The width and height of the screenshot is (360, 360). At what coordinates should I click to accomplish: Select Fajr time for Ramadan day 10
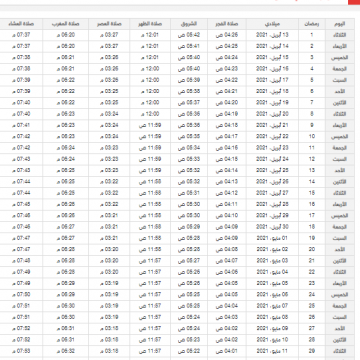pos(227,136)
